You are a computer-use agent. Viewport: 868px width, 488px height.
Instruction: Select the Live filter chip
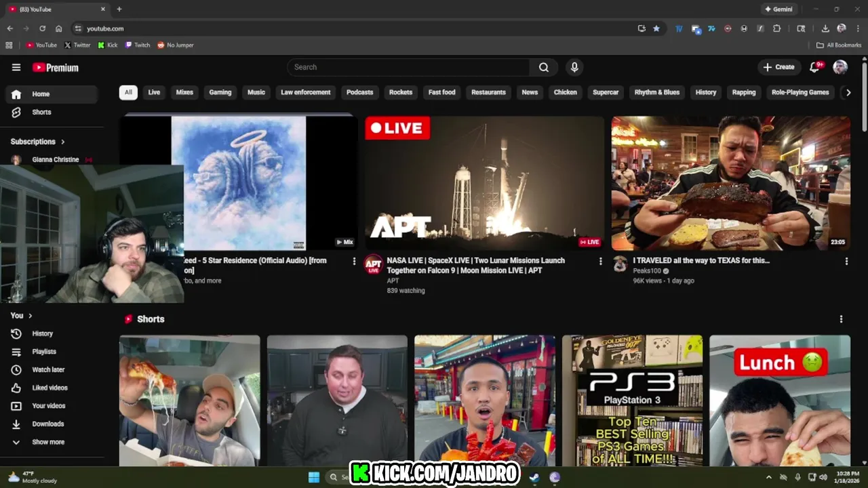click(154, 92)
